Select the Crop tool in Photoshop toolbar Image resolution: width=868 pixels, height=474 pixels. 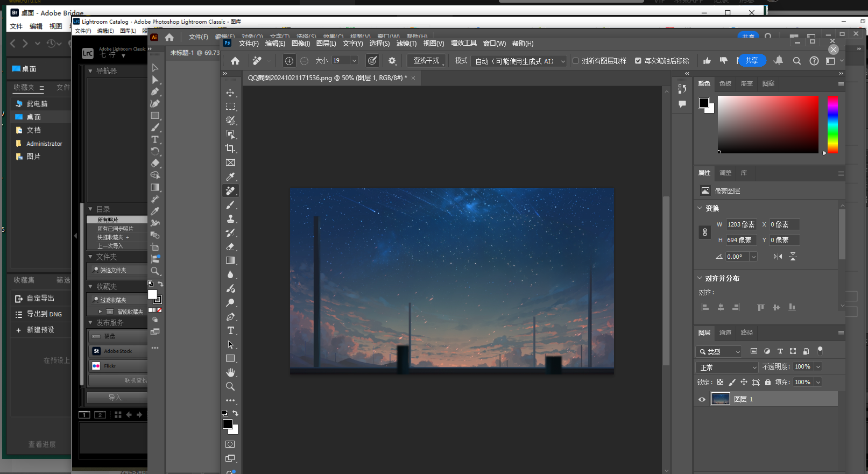click(230, 148)
